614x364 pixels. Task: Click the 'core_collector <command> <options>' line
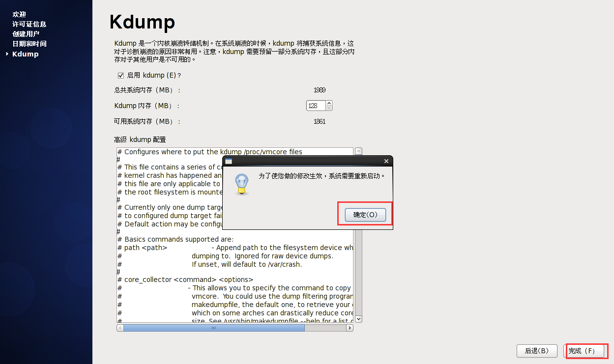[x=185, y=280]
